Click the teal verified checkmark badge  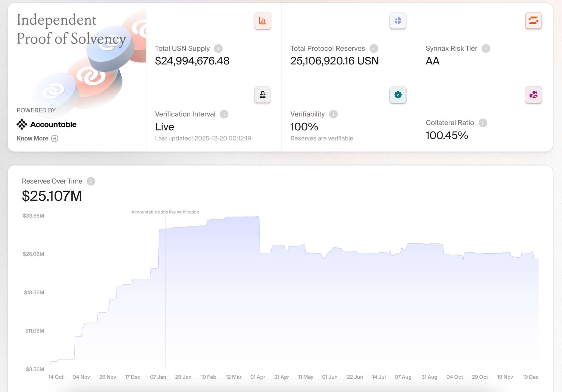click(x=397, y=95)
